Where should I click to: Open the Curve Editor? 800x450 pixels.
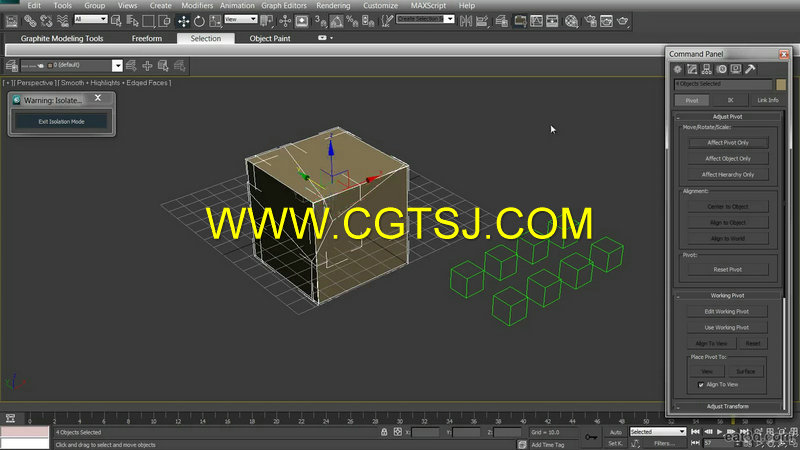(x=536, y=21)
